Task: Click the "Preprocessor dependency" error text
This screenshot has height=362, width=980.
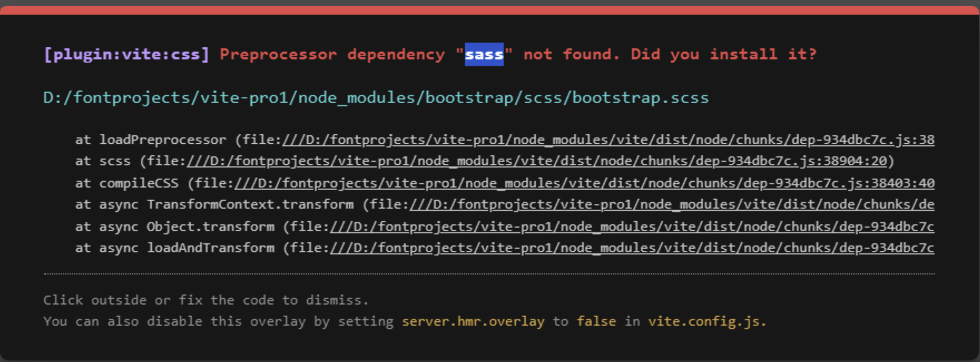Action: click(x=332, y=54)
